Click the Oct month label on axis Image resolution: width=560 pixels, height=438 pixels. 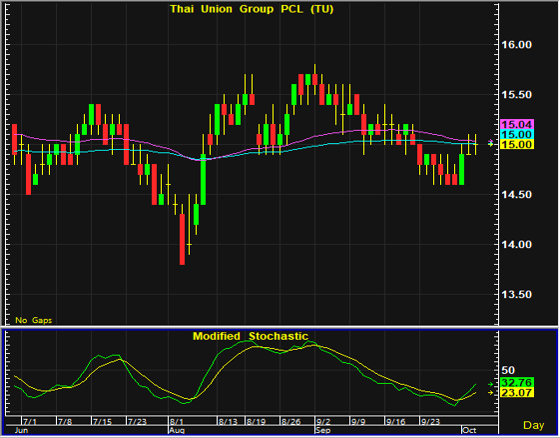pyautogui.click(x=469, y=430)
